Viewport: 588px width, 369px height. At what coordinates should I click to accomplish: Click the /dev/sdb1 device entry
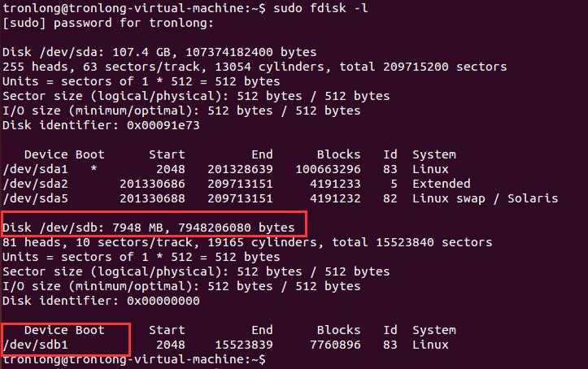pyautogui.click(x=35, y=345)
